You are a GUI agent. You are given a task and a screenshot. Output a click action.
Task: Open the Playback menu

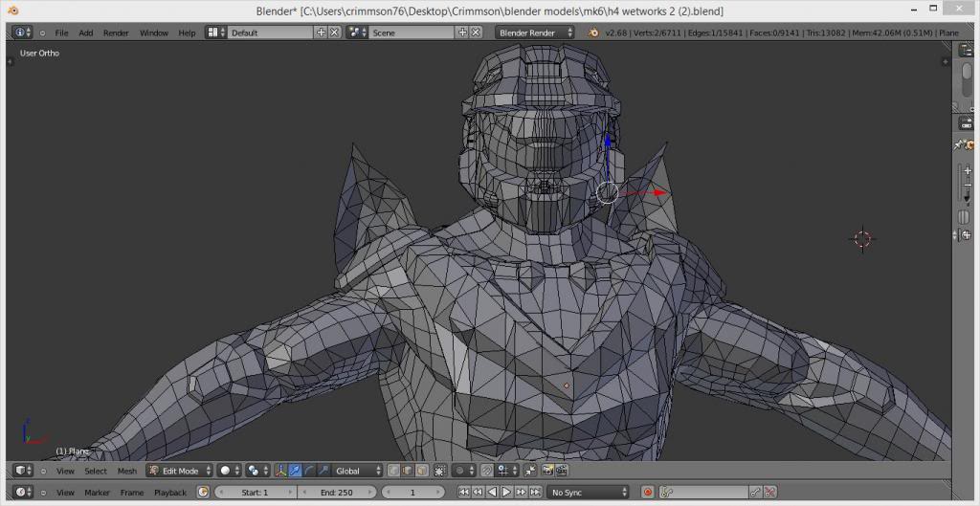(x=170, y=493)
